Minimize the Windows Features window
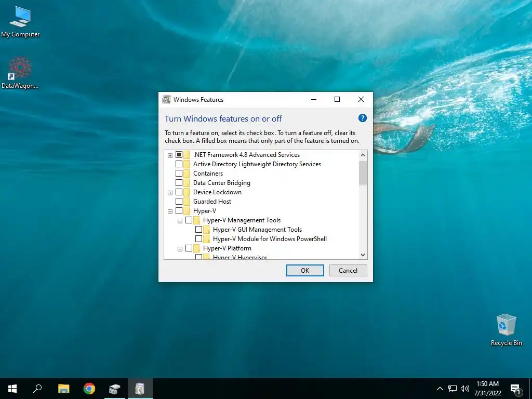The width and height of the screenshot is (532, 399). 313,99
